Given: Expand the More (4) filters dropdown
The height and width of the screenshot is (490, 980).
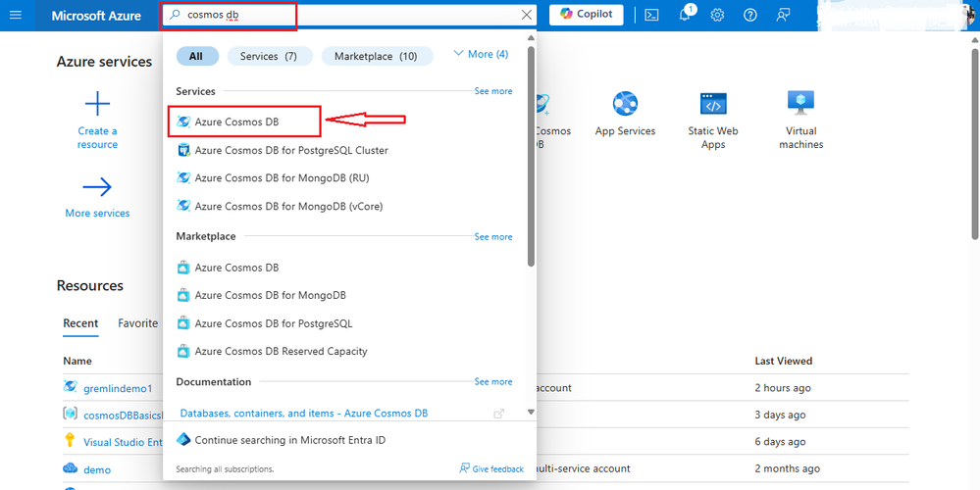Looking at the screenshot, I should point(481,54).
